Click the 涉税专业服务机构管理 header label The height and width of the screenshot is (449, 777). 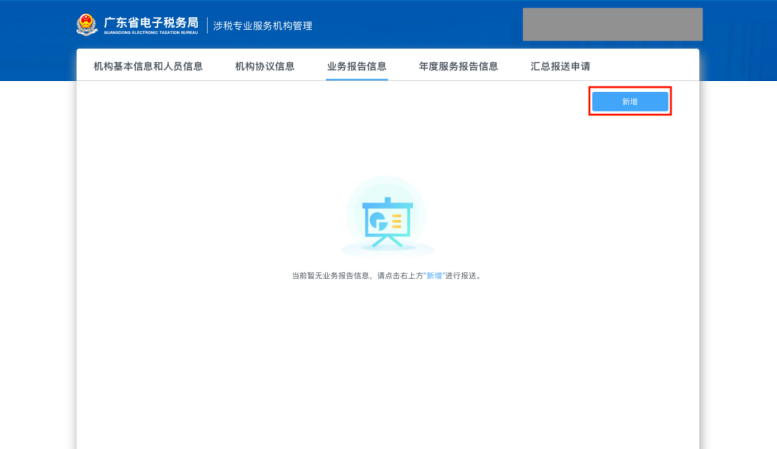[x=263, y=26]
